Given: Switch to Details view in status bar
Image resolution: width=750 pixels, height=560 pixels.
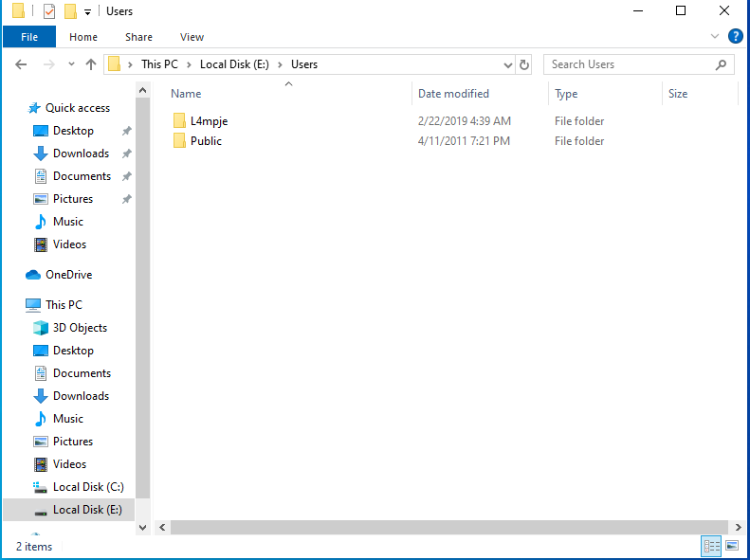Looking at the screenshot, I should coord(712,546).
